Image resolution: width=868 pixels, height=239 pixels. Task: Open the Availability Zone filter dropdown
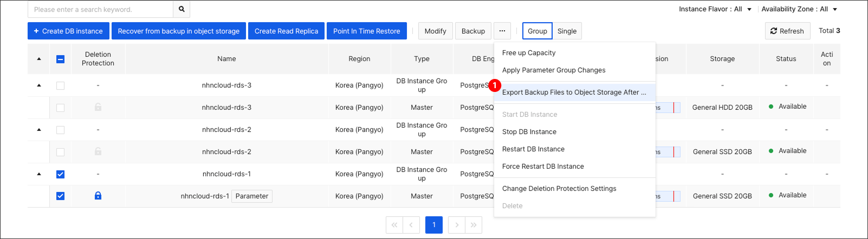coord(799,9)
